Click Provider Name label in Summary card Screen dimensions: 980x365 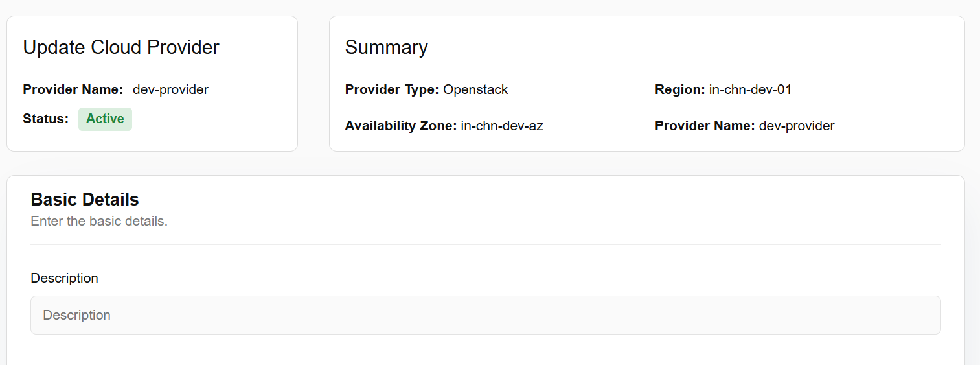(x=705, y=126)
